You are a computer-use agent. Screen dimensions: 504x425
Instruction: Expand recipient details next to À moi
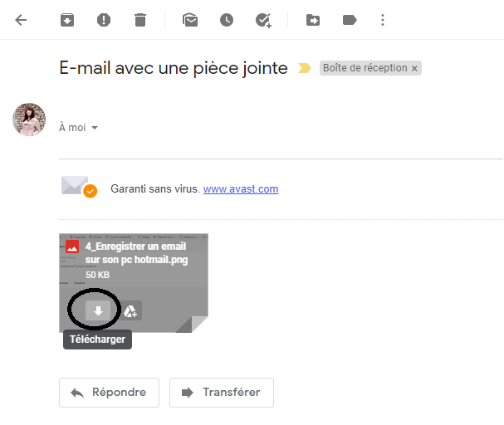coord(95,128)
